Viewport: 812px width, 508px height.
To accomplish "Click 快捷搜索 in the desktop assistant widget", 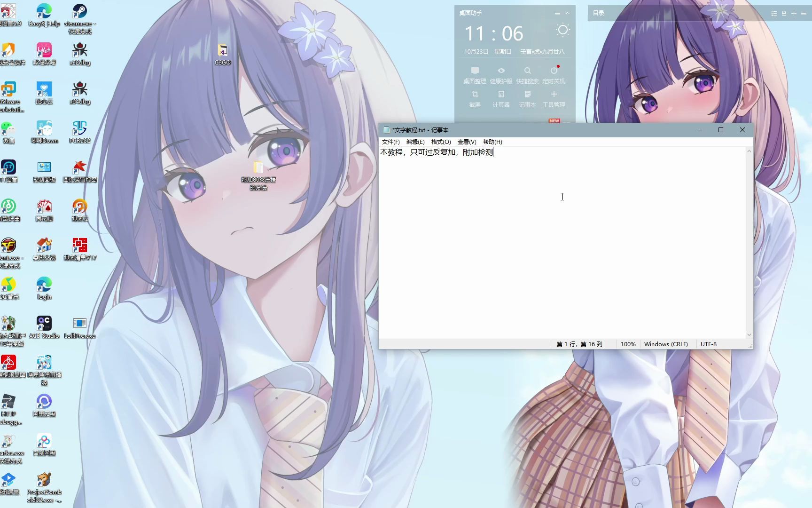I will click(527, 75).
